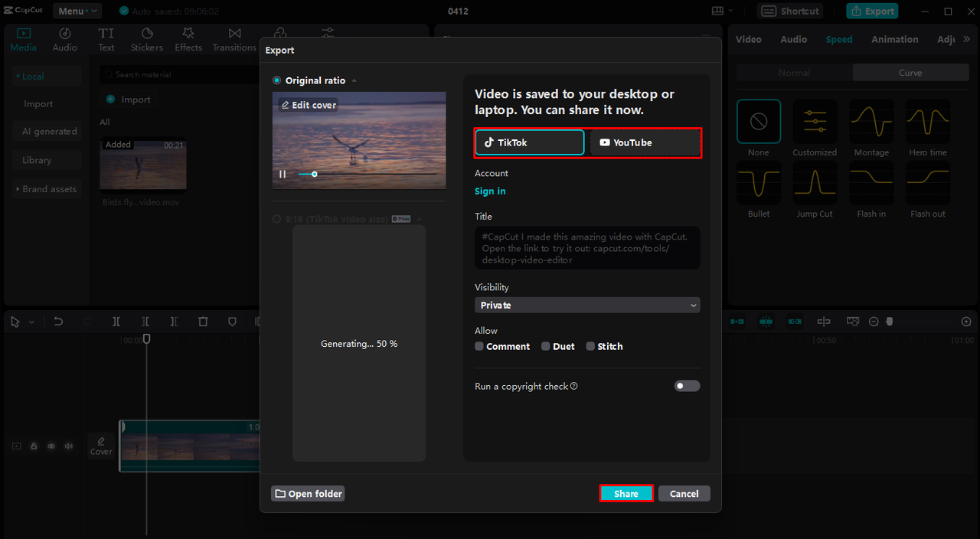The height and width of the screenshot is (539, 980).
Task: Switch to the Normal speed tab
Action: point(794,73)
